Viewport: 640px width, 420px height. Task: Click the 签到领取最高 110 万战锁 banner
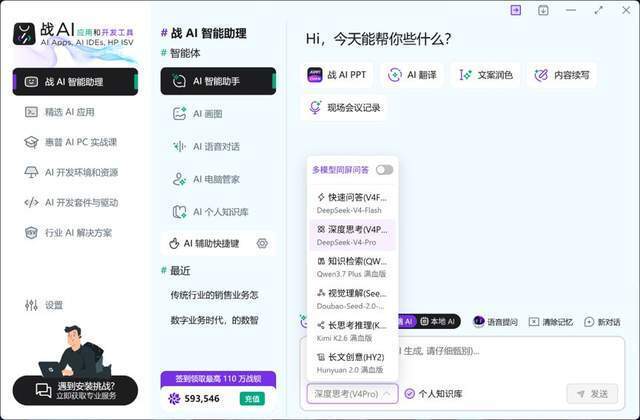pos(218,379)
